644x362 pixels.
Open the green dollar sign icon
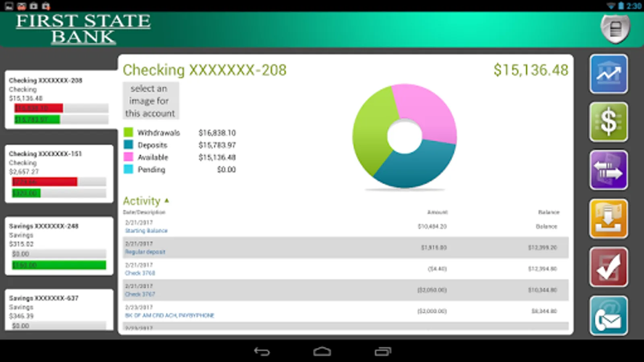[x=609, y=122]
